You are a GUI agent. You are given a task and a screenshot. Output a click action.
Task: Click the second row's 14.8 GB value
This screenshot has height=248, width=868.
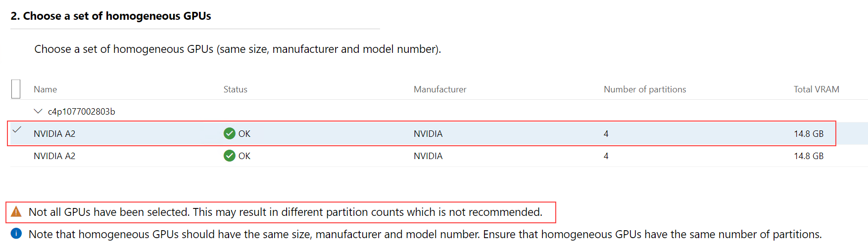coord(809,156)
